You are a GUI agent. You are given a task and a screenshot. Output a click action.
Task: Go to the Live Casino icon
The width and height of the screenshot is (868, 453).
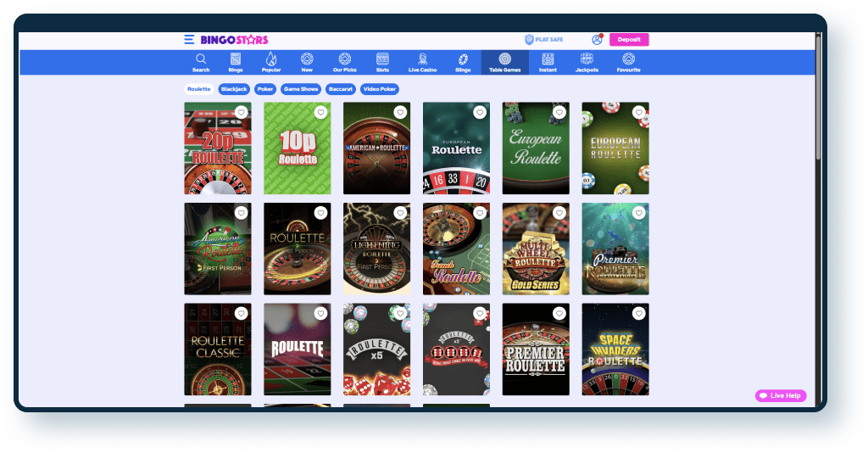click(x=421, y=59)
